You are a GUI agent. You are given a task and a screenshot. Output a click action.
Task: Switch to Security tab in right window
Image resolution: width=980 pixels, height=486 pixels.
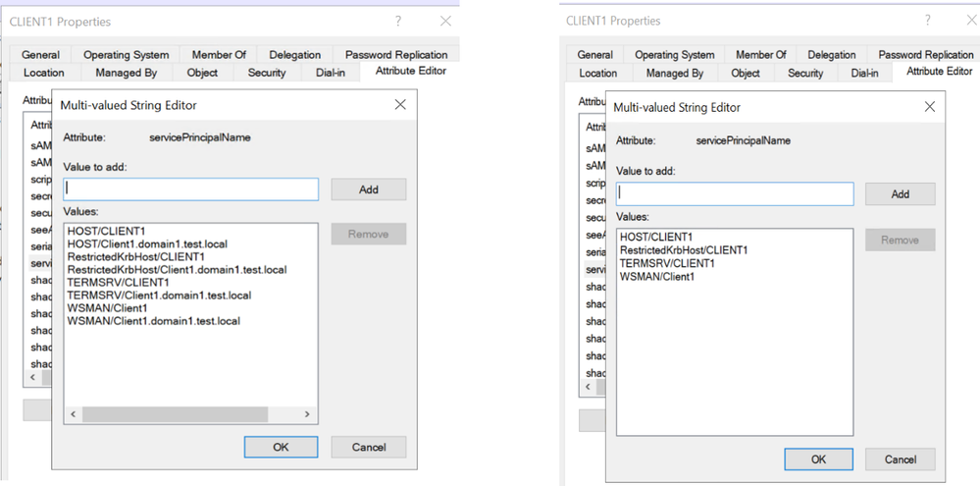tap(805, 73)
